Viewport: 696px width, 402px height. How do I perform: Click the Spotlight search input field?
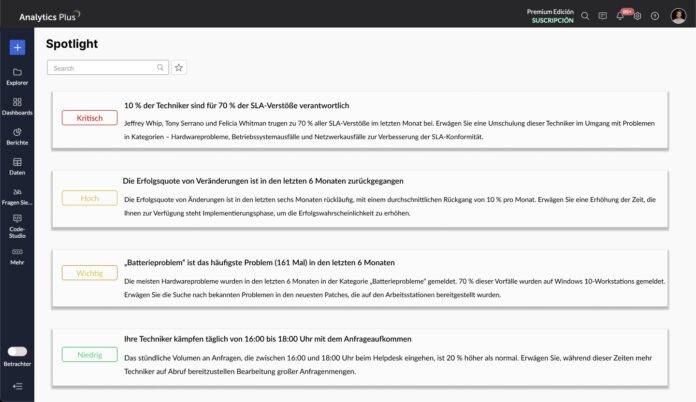(108, 68)
